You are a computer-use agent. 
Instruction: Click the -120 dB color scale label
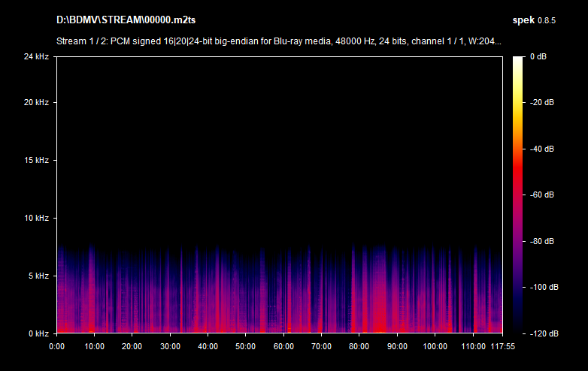[x=542, y=333]
